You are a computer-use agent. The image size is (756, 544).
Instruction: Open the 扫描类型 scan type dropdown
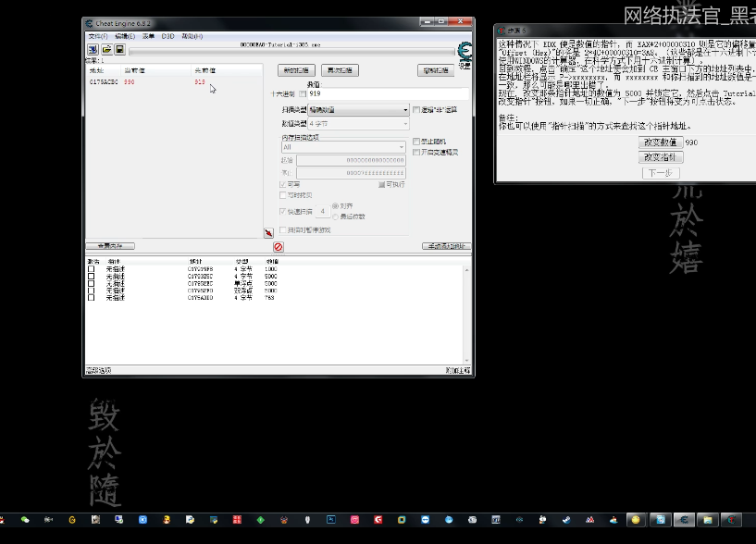[x=358, y=110]
